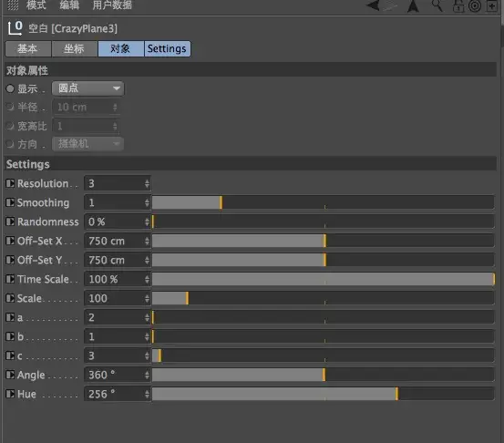Screen dimensions: 504x443
Task: Click the Randomness keyframe icon
Action: (10, 221)
